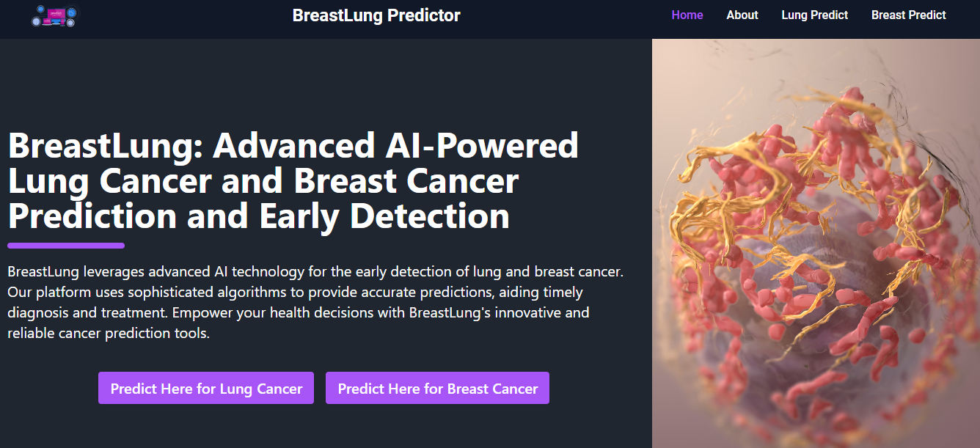Select Home in the top navigation
980x448 pixels.
click(x=687, y=15)
